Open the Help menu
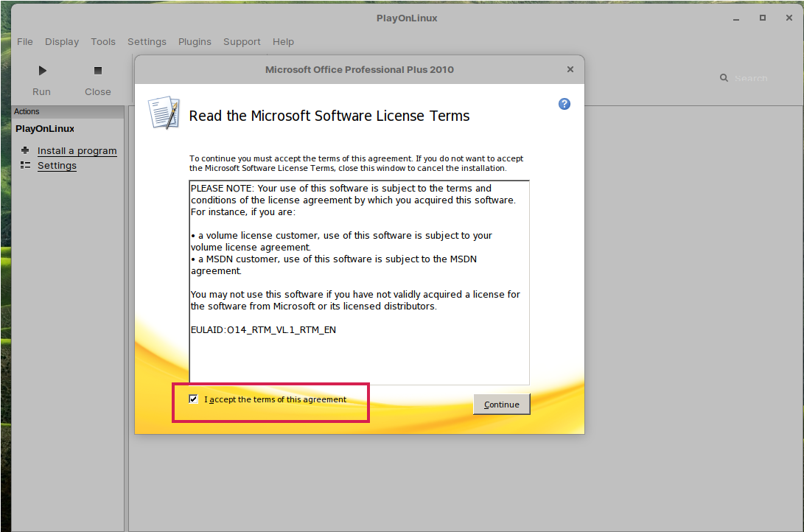The height and width of the screenshot is (532, 804). coord(283,41)
